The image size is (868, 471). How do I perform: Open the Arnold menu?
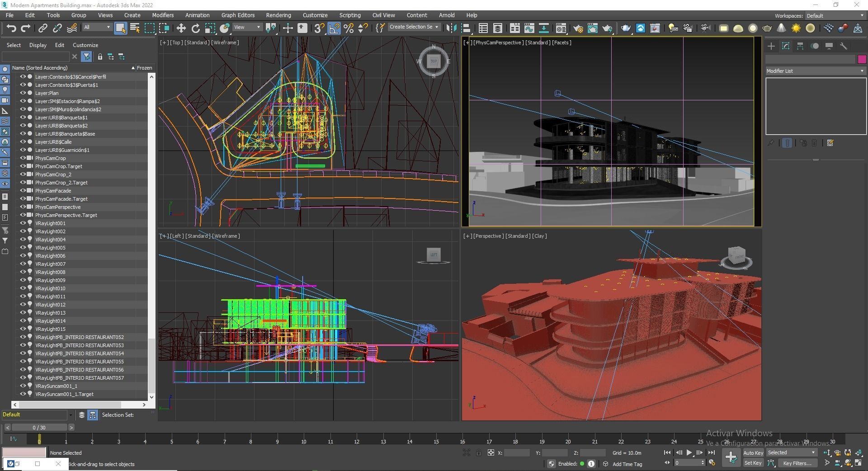[447, 15]
